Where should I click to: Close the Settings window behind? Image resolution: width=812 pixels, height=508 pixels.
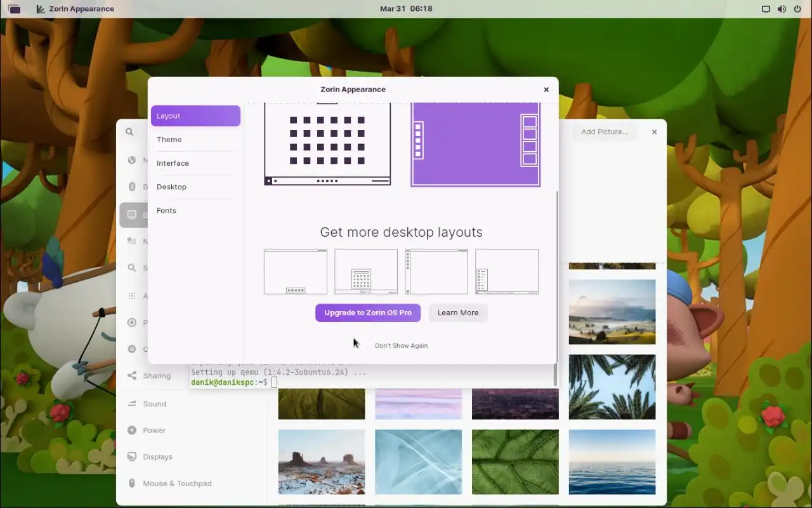pyautogui.click(x=654, y=132)
